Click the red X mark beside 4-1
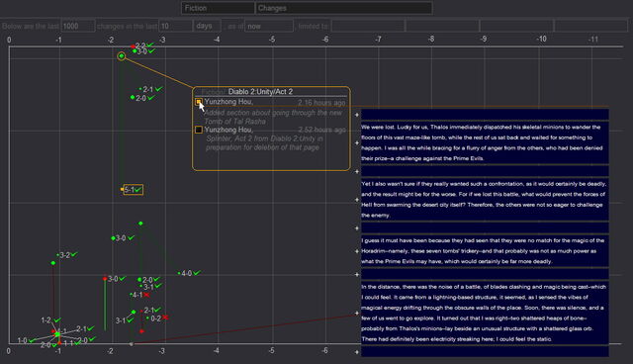 tap(146, 295)
